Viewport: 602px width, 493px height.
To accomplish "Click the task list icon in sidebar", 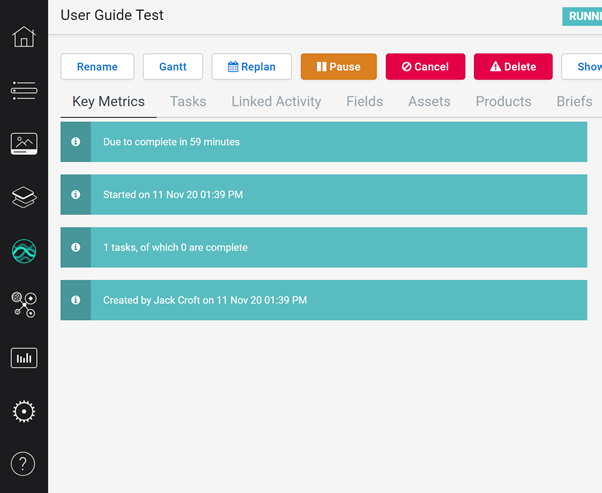I will click(23, 91).
